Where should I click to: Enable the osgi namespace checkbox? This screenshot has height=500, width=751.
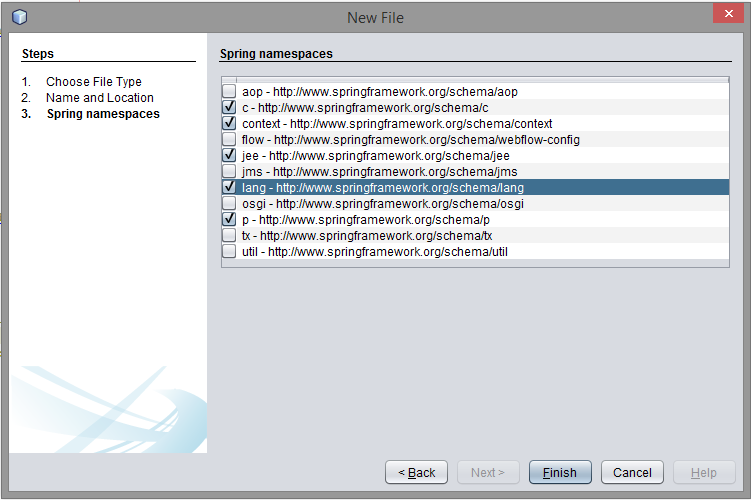(x=229, y=203)
